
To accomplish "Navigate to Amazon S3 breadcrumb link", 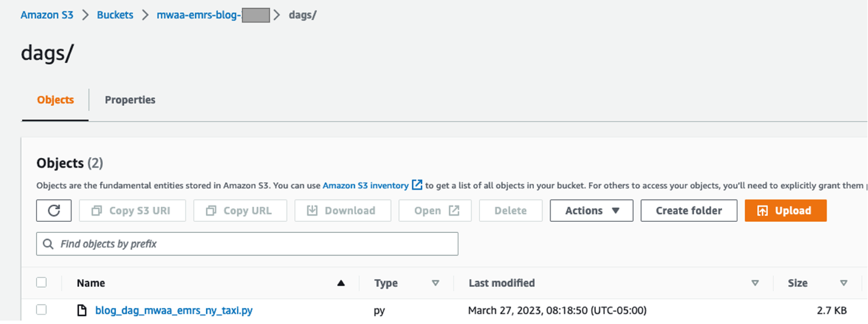I will (x=47, y=15).
